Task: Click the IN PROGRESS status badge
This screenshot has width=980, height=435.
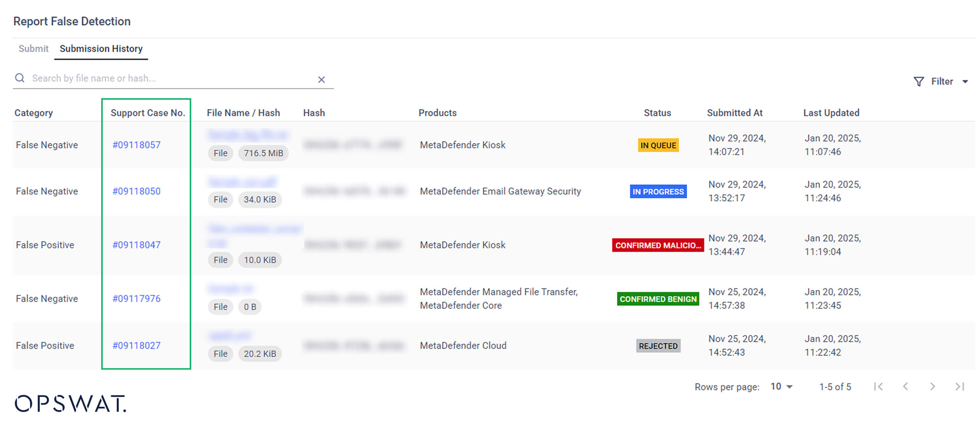Action: (x=658, y=192)
